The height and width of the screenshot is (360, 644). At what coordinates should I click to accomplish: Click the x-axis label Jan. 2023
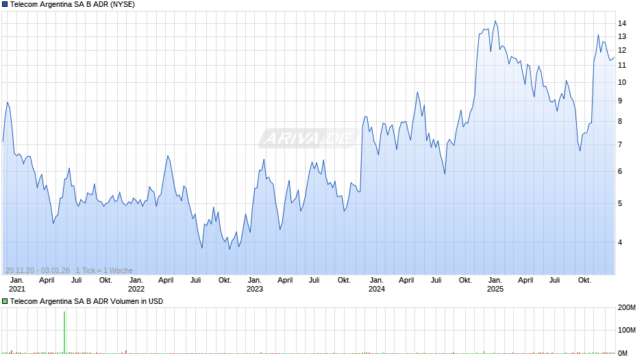[255, 285]
